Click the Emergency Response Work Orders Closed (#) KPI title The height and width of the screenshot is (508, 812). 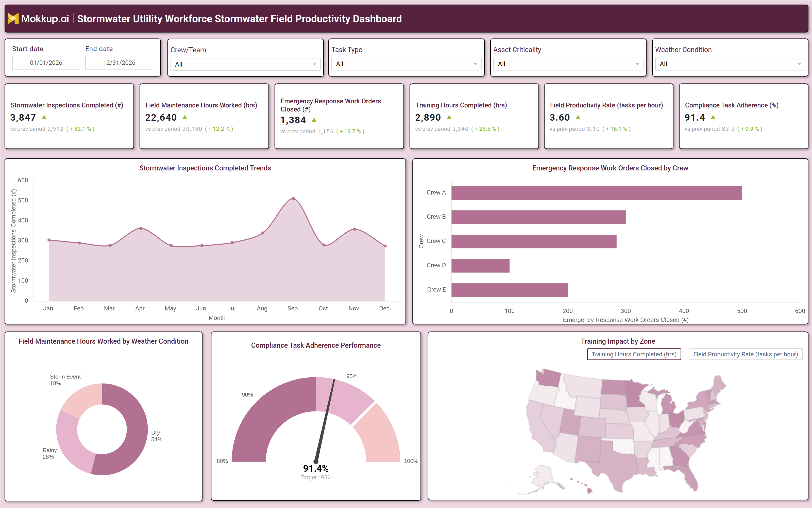click(x=330, y=105)
